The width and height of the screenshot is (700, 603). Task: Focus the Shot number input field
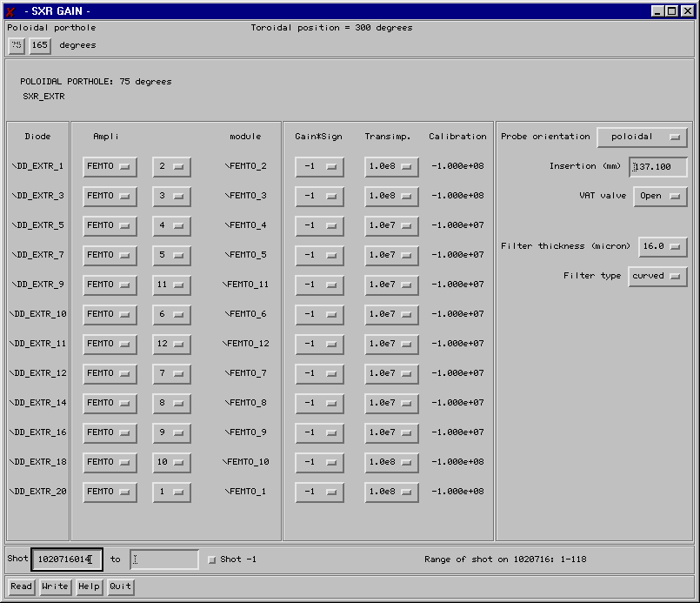point(67,559)
